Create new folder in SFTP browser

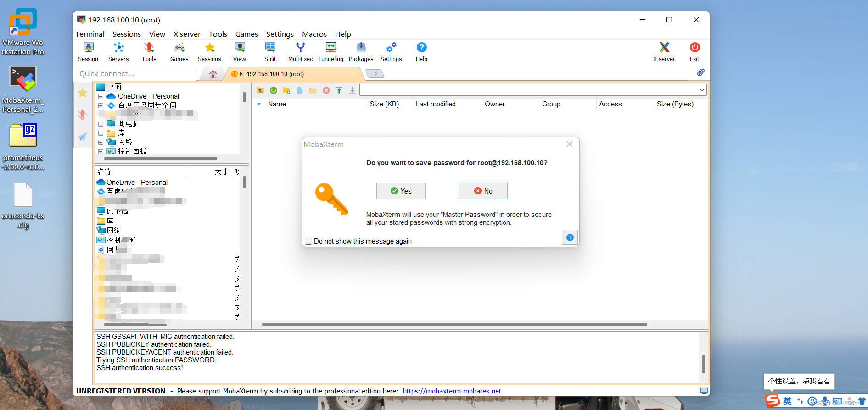(x=286, y=90)
